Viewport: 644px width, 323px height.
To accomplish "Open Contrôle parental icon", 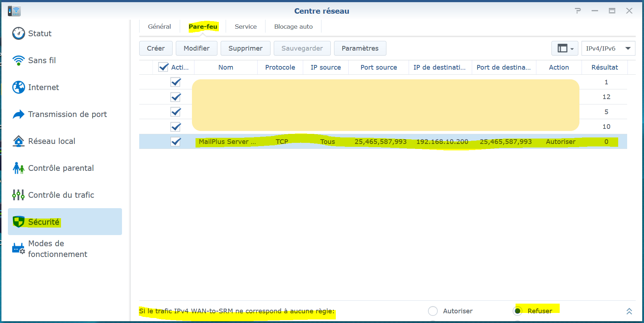I will [18, 168].
